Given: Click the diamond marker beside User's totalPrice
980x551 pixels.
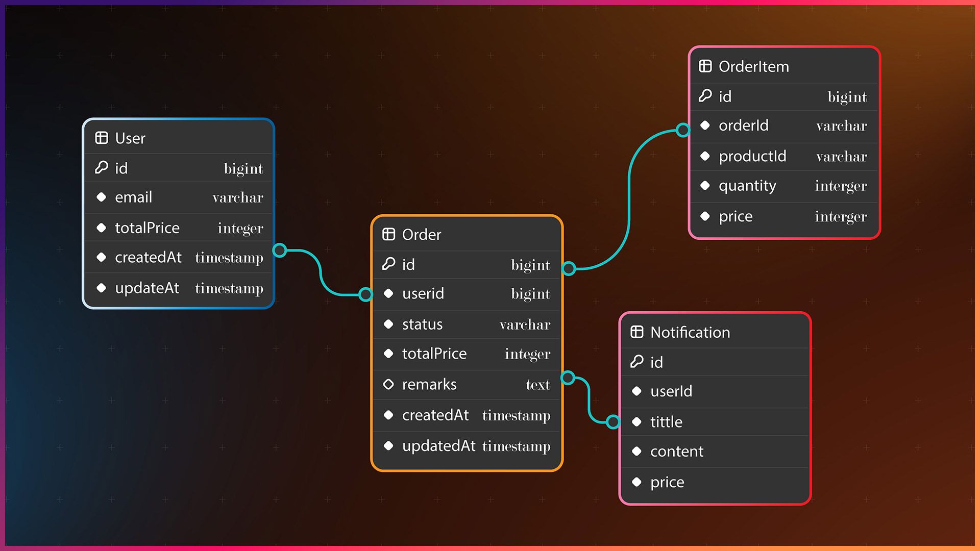Looking at the screenshot, I should 102,228.
